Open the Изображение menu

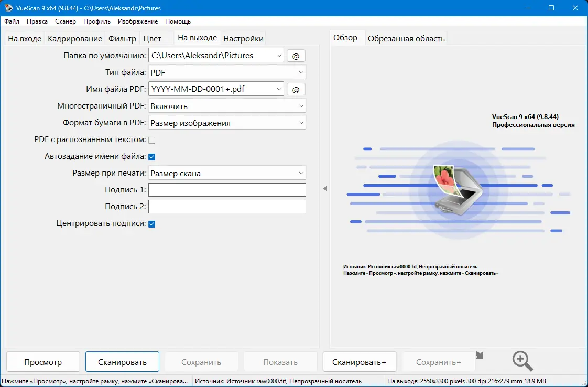coord(138,21)
